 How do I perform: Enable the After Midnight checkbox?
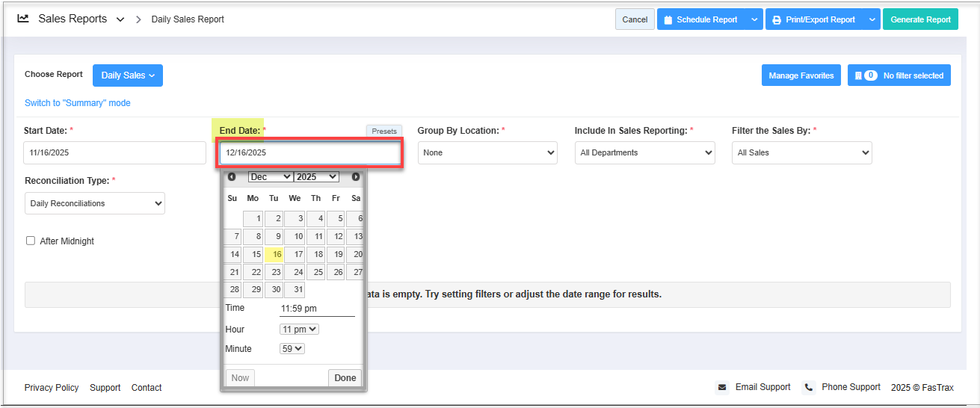[x=31, y=241]
